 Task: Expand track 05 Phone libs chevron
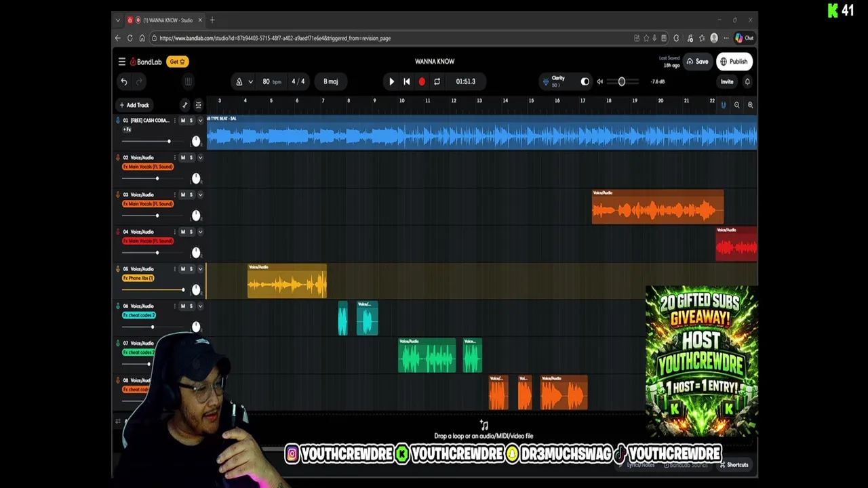click(x=200, y=269)
